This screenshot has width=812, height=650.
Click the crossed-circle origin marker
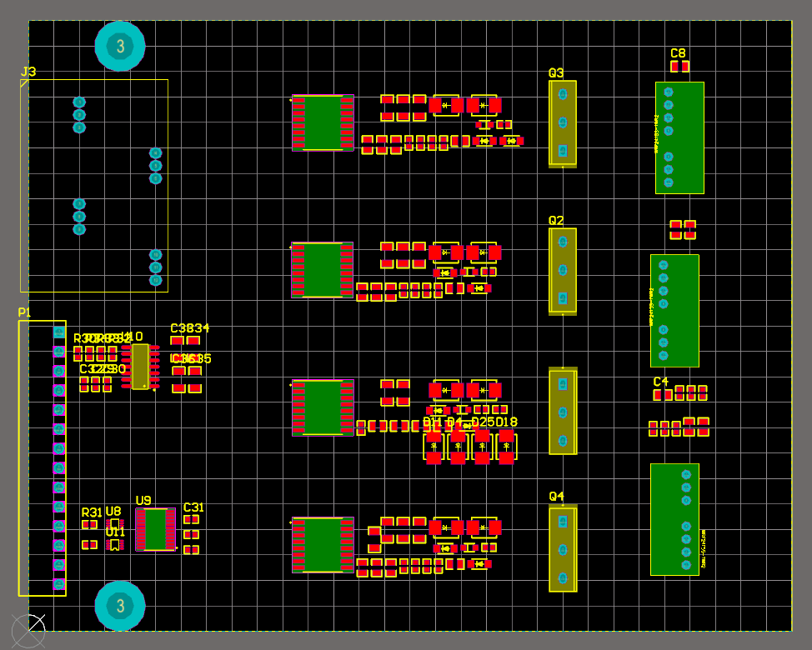point(28,632)
